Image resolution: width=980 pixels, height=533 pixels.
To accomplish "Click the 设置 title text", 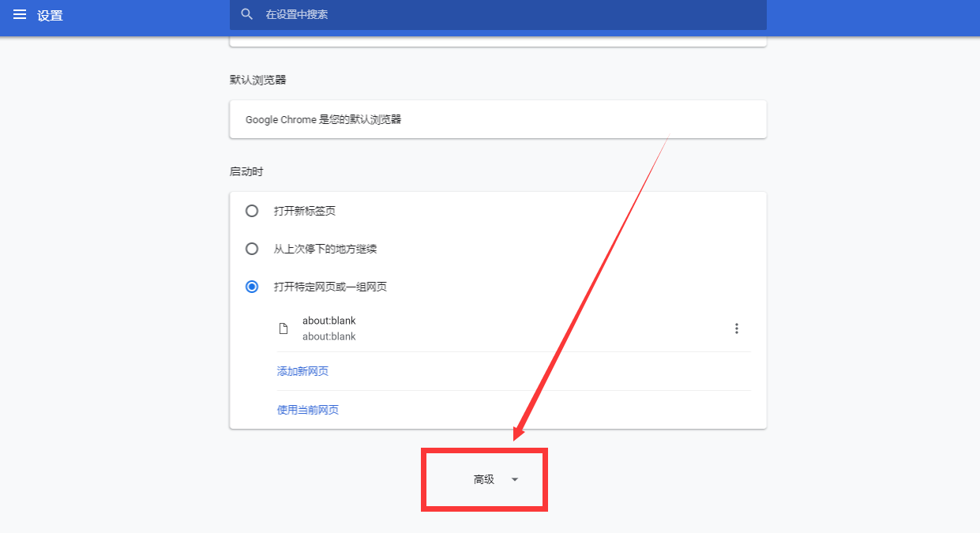I will [x=50, y=15].
